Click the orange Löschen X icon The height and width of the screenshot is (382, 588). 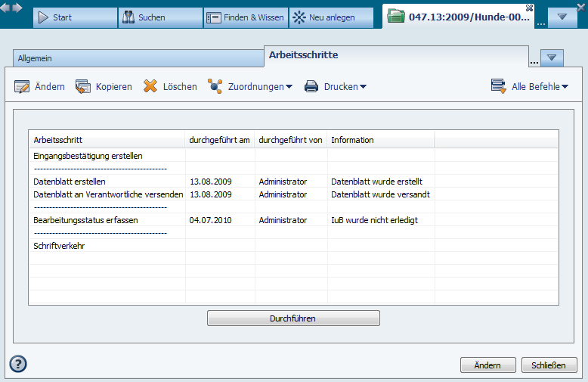150,87
